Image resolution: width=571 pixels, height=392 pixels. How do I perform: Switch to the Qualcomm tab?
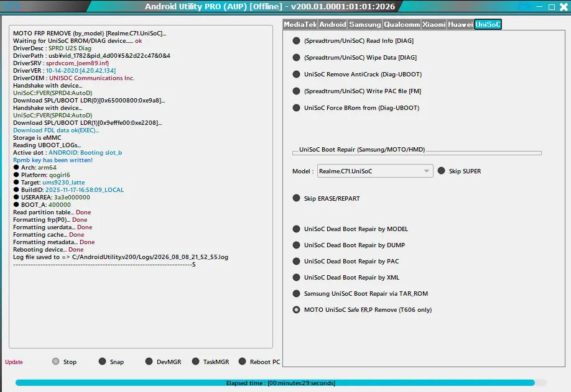pos(402,24)
